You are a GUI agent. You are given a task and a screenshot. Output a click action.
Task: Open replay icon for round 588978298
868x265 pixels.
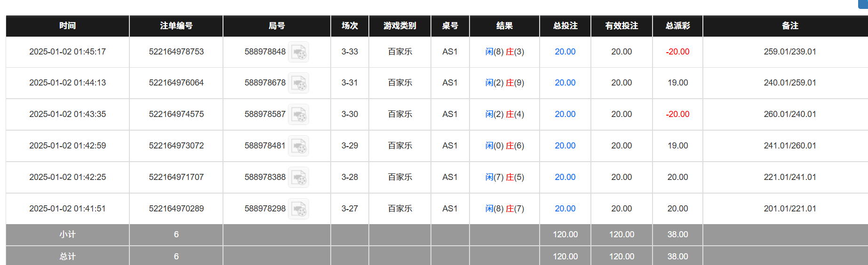click(x=298, y=209)
